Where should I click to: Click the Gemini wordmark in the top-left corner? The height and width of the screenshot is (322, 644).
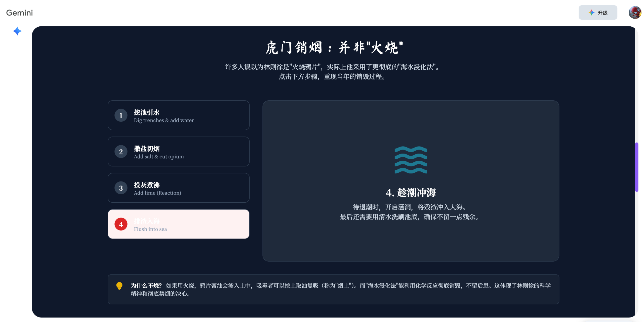[x=19, y=12]
